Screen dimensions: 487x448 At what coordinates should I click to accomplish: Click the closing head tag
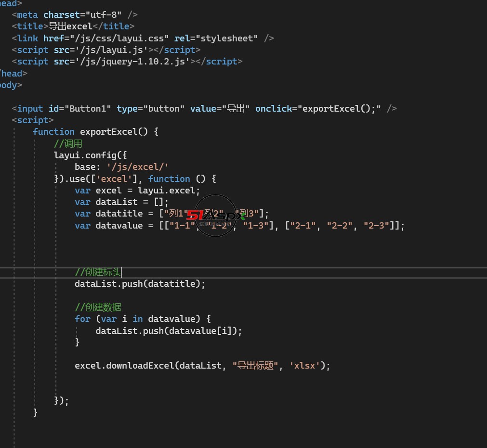tap(13, 74)
